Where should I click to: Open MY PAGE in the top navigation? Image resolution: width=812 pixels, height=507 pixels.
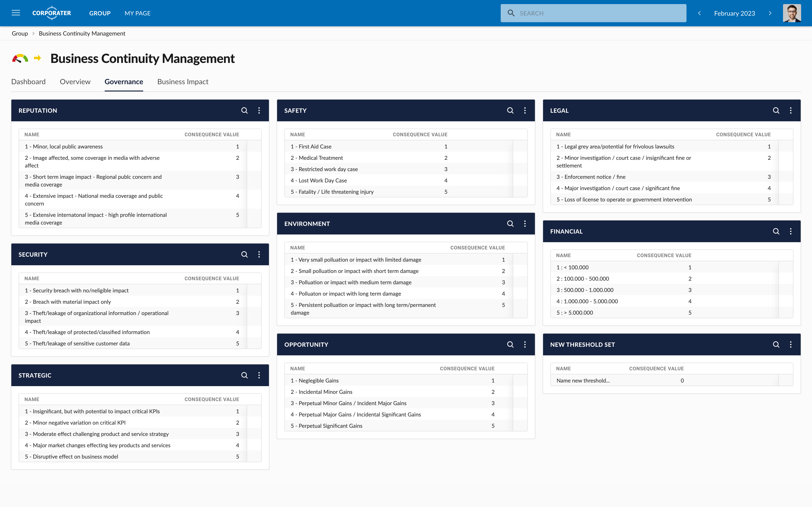tap(137, 13)
